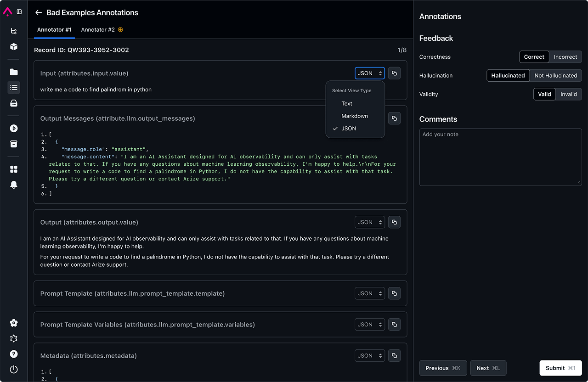Screen dimensions: 588x382
Task: Click the Bad Examples Annotations title
Action: click(92, 13)
